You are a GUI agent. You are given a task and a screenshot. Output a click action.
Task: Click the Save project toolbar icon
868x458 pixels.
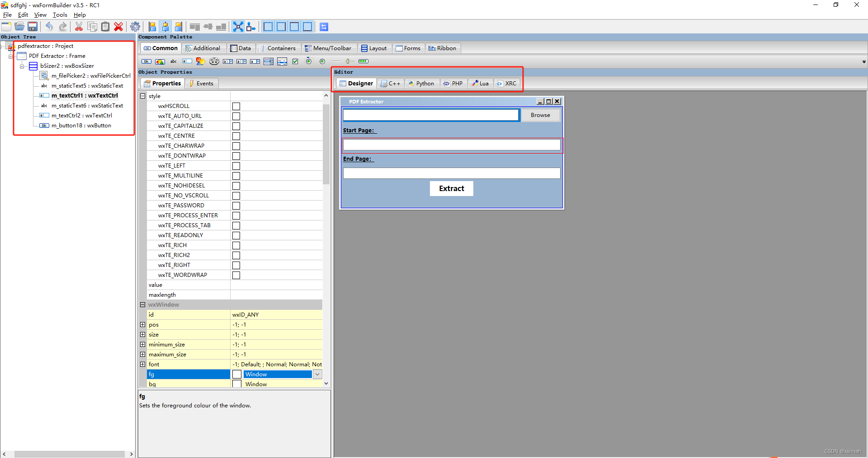(x=33, y=27)
